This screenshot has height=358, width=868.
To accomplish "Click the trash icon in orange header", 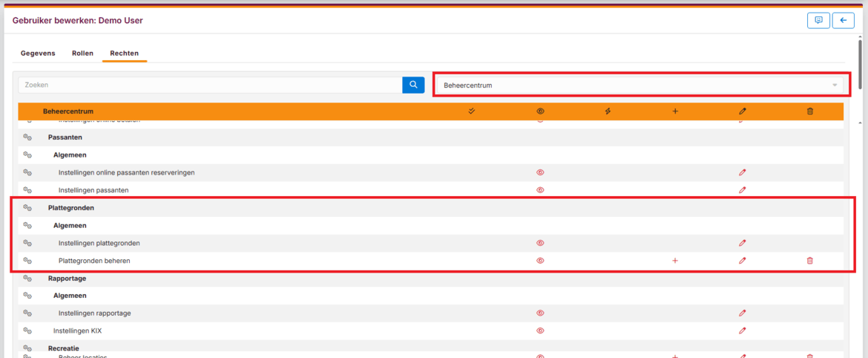I will (809, 111).
